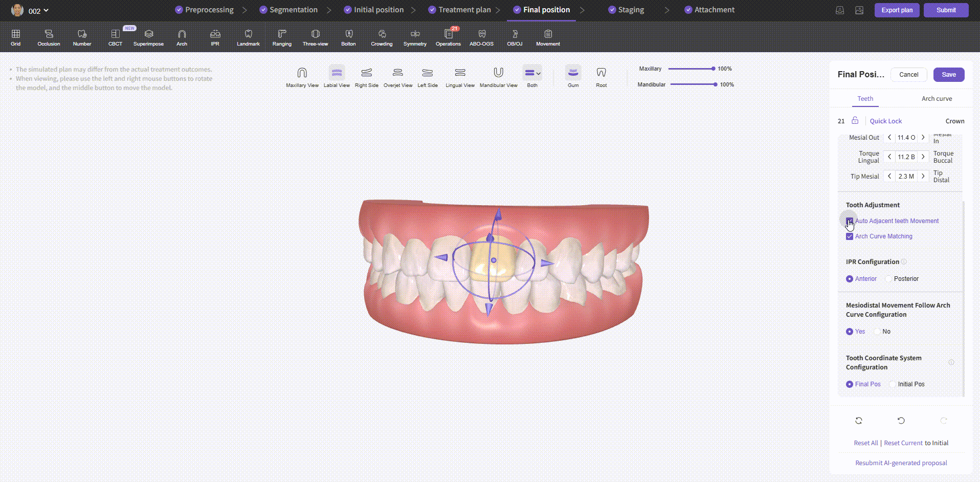Screen dimensions: 980x482
Task: Switch to Three-view layout
Action: click(315, 37)
